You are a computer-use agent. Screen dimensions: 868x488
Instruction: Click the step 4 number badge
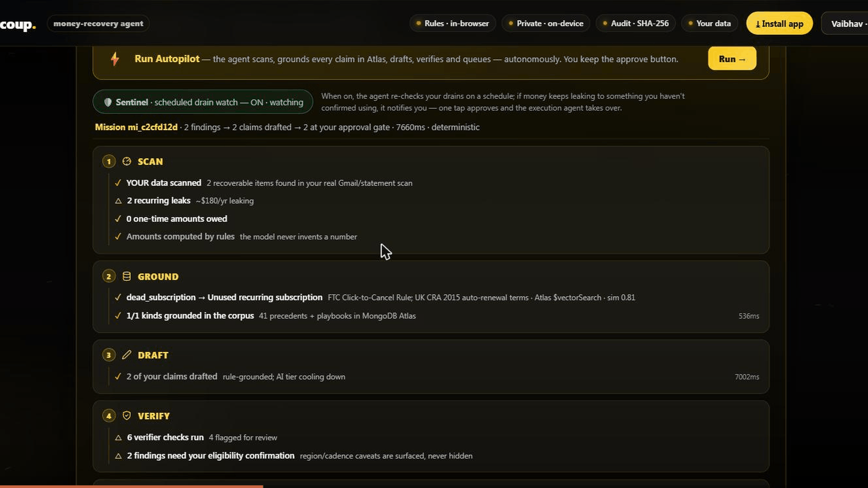click(x=108, y=416)
